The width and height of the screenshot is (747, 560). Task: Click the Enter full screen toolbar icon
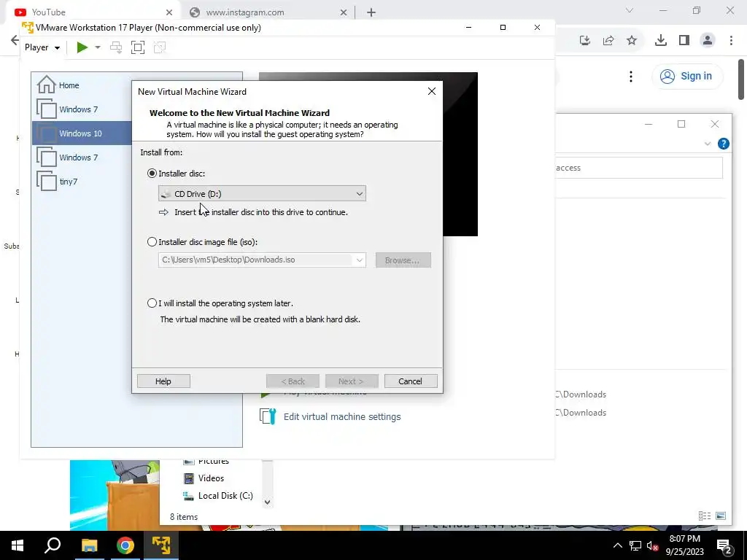point(138,47)
